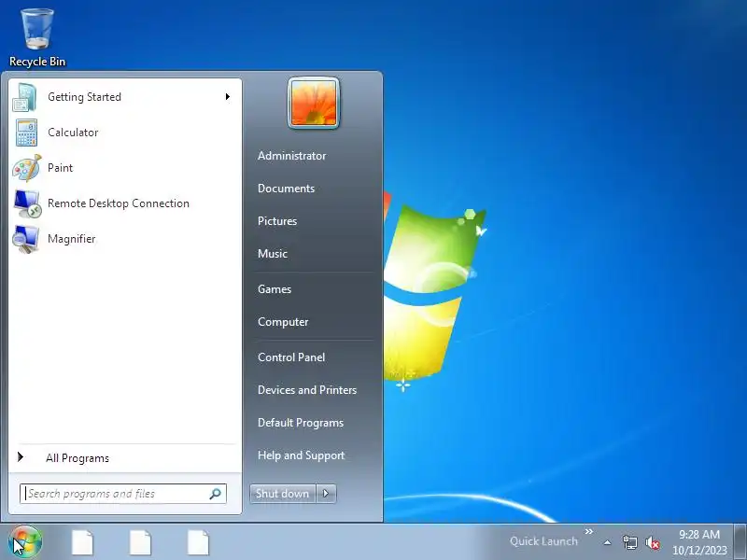Viewport: 747px width, 560px height.
Task: Click the Start orb button
Action: (25, 542)
